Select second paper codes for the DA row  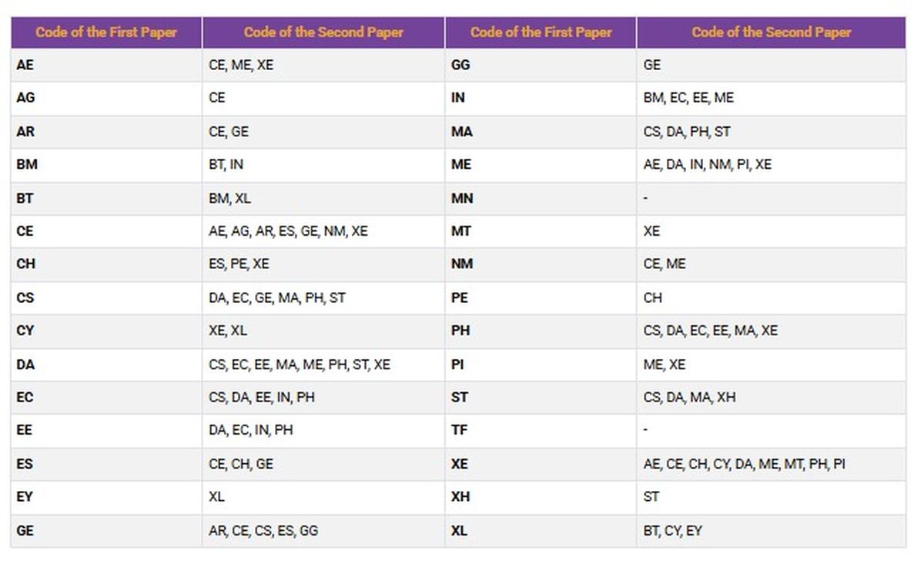point(299,364)
